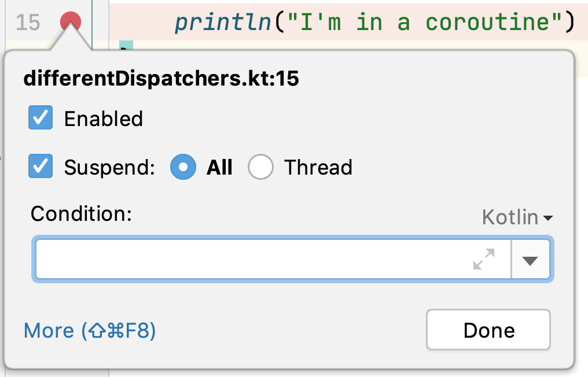
Task: Click the differentDispatchers.kt:15 popup title
Action: click(161, 79)
